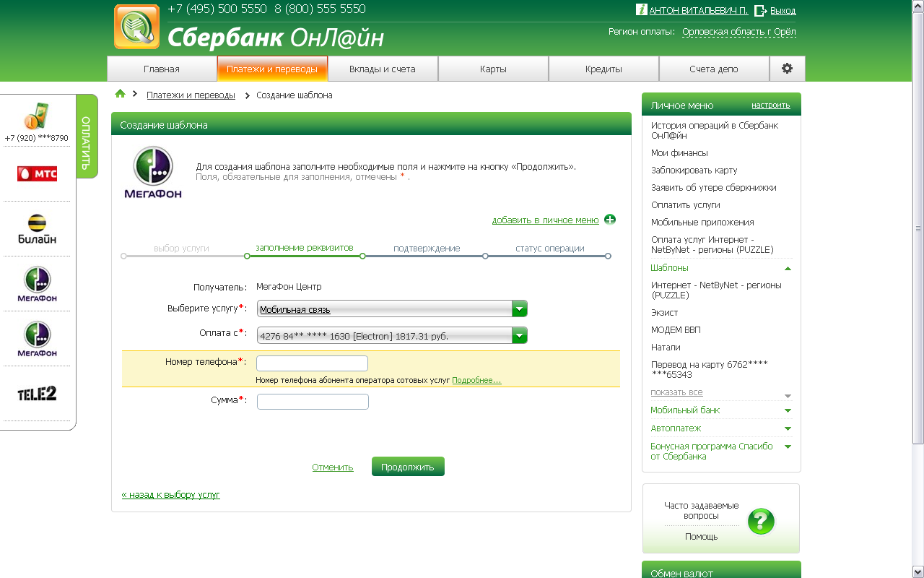
Task: Open История операций в Сбербанк ОнЛ@йн
Action: coord(715,130)
